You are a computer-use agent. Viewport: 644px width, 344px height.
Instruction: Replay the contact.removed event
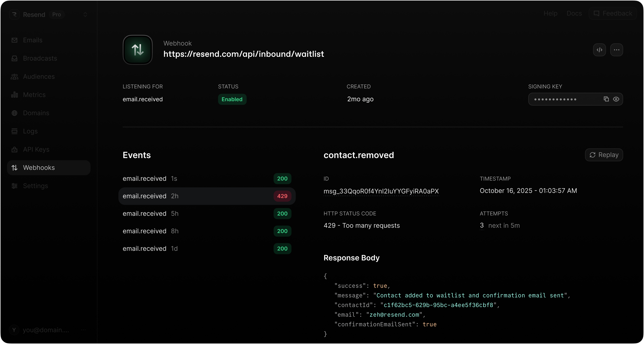coord(604,155)
